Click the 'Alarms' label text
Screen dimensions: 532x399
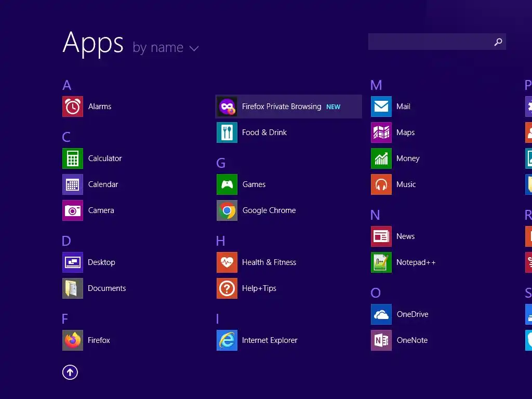pyautogui.click(x=100, y=107)
